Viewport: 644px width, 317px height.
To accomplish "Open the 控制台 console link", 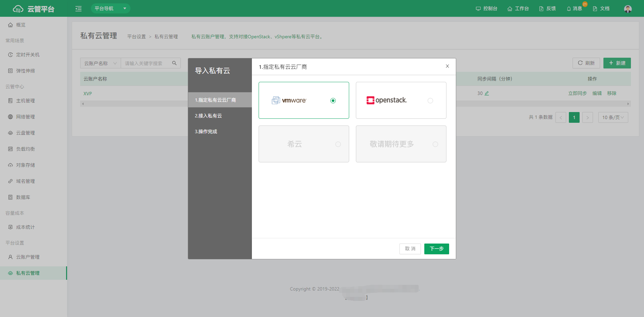I will (x=486, y=8).
